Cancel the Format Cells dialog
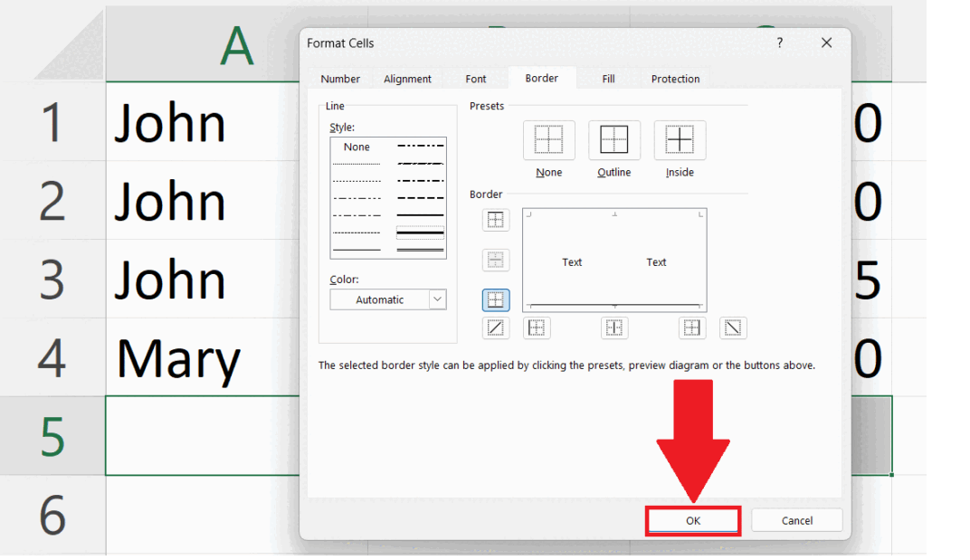Image resolution: width=970 pixels, height=560 pixels. pos(797,520)
